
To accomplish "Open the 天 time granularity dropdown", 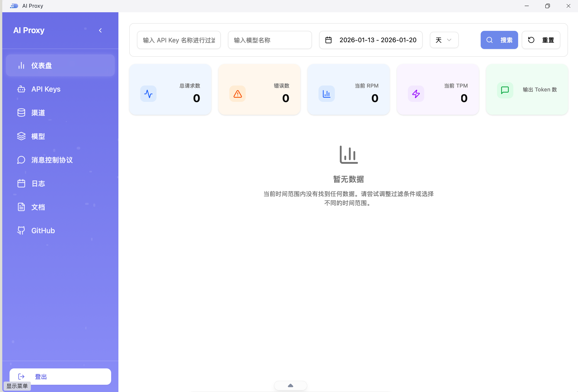I will click(444, 40).
